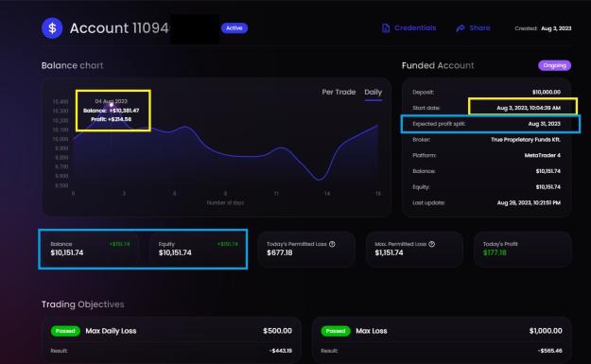Click the Max Daily Loss limit $500.00
The height and width of the screenshot is (364, 591).
[x=277, y=331]
